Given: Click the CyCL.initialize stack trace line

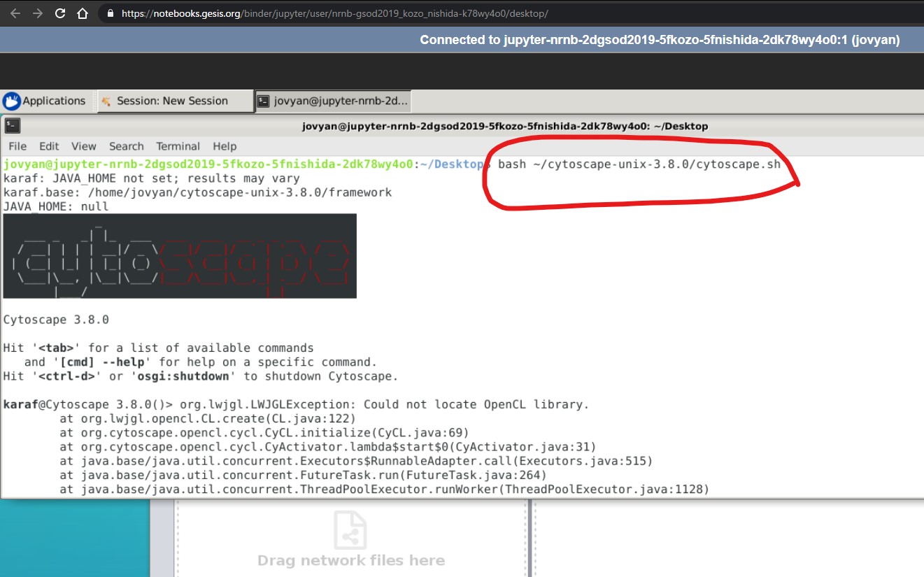Looking at the screenshot, I should 264,433.
